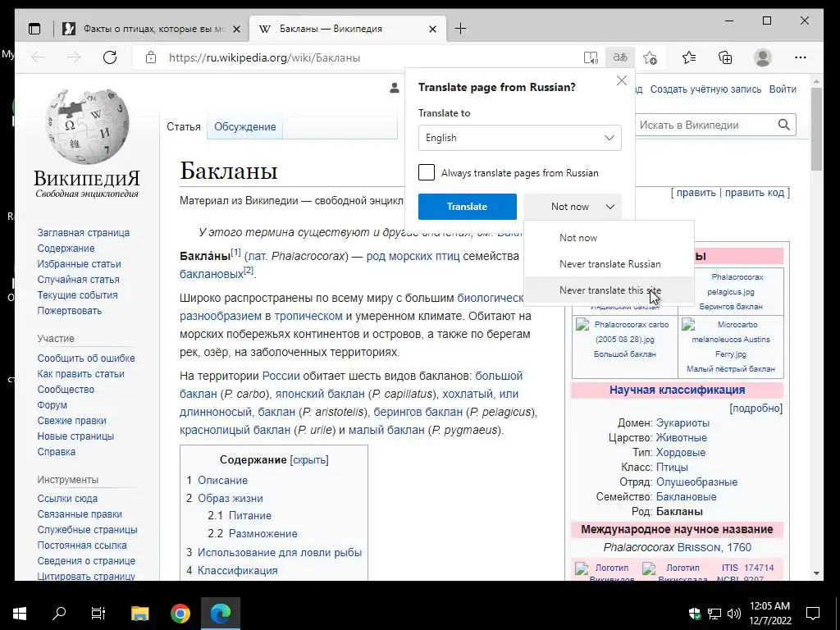This screenshot has width=840, height=630.
Task: Close the translate popup with X
Action: [622, 80]
